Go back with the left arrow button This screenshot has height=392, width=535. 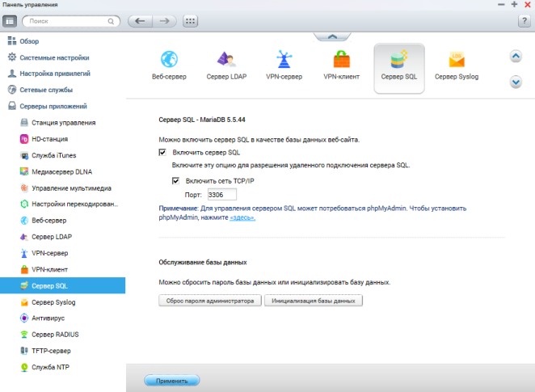[140, 21]
